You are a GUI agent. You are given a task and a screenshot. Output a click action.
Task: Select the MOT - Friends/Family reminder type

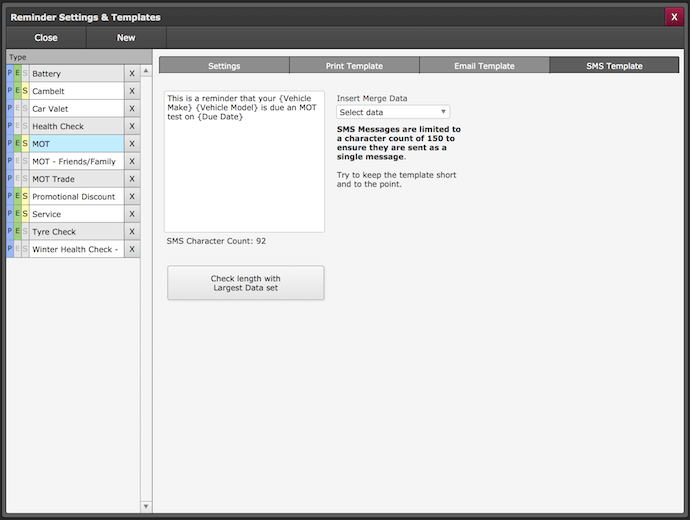[x=76, y=161]
